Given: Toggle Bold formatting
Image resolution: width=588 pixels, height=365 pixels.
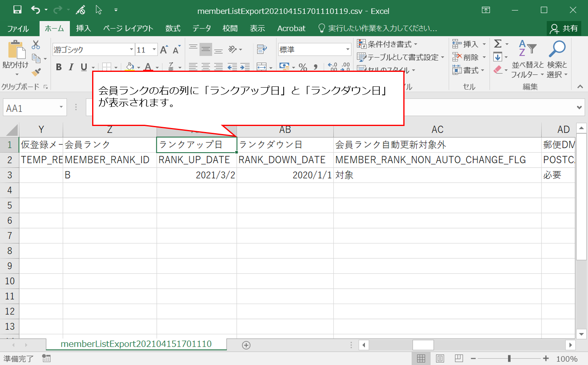Looking at the screenshot, I should 59,67.
